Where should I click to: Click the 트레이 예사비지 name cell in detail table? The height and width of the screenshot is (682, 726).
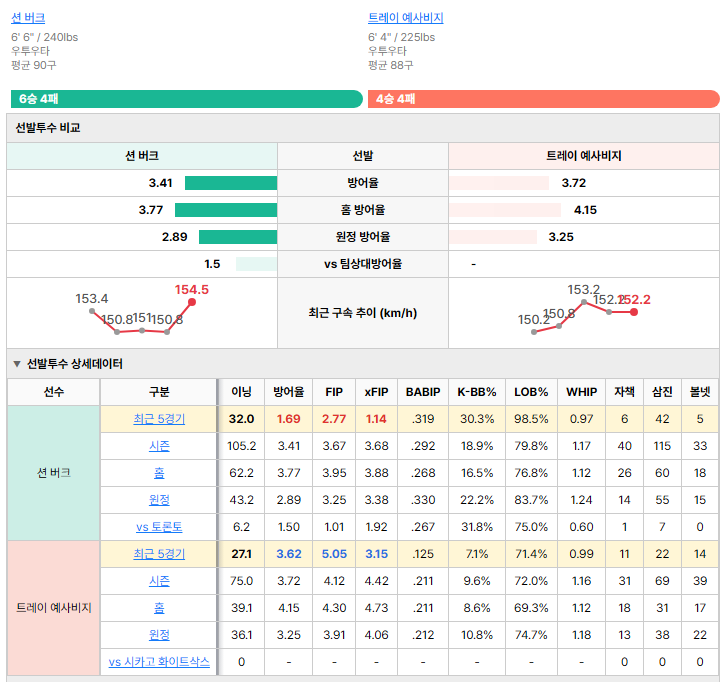pos(54,607)
